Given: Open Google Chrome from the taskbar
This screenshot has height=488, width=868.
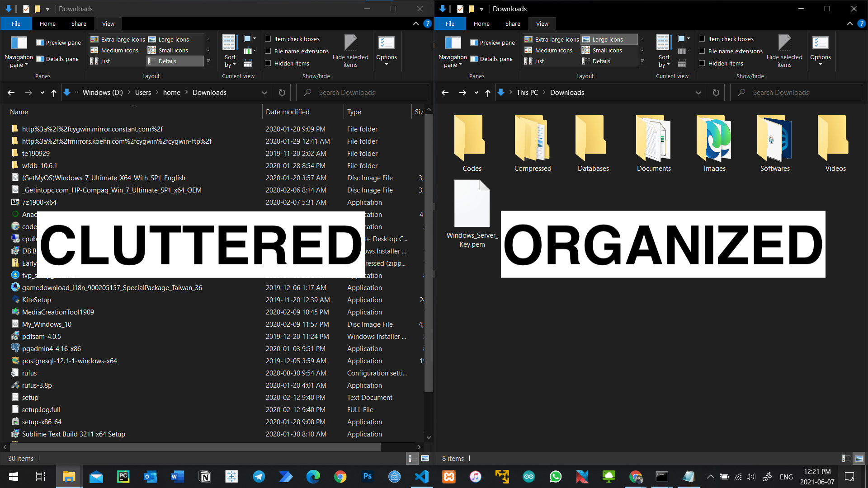Looking at the screenshot, I should pos(340,477).
